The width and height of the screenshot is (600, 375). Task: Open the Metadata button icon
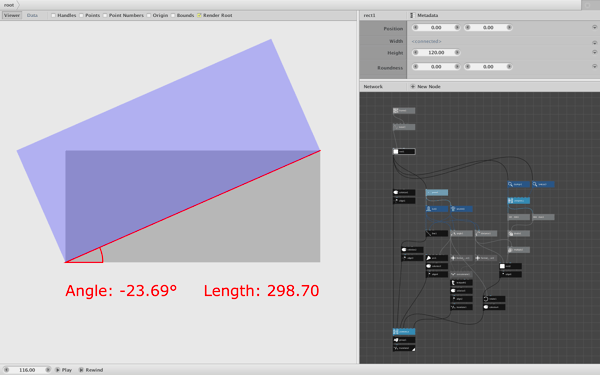coord(412,15)
